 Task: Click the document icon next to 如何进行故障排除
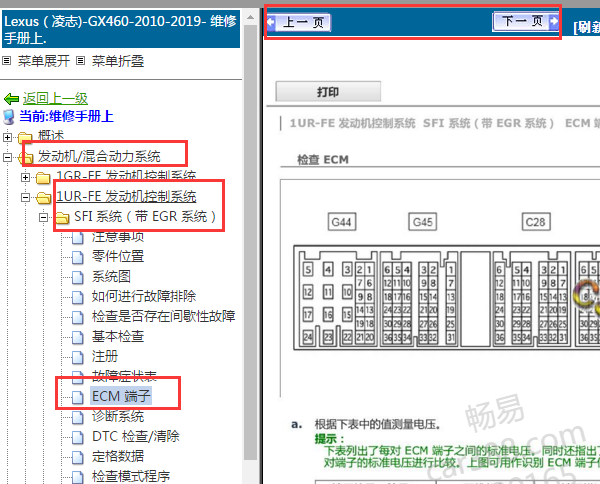78,297
